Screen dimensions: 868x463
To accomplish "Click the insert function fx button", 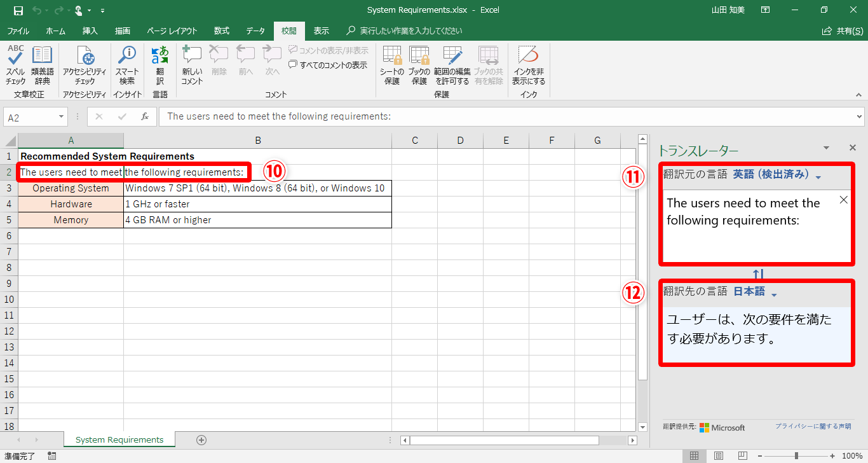I will pyautogui.click(x=145, y=117).
